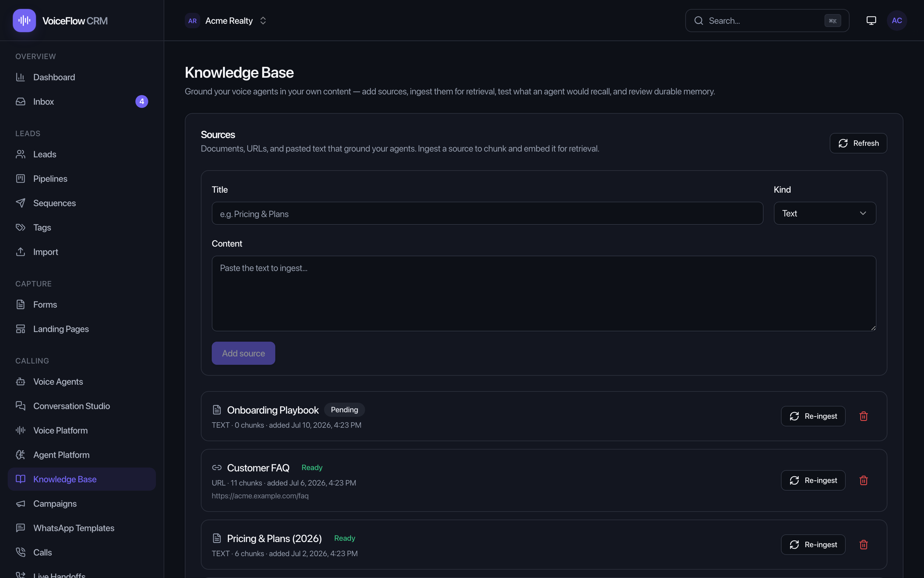
Task: Click Customer FAQ's Ready status
Action: pos(312,468)
